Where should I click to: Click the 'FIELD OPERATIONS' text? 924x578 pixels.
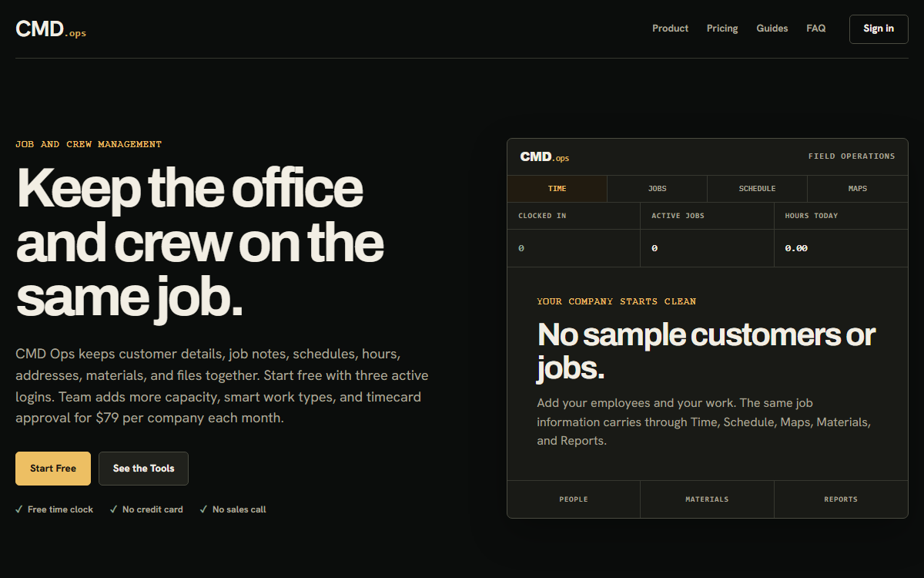(x=852, y=156)
